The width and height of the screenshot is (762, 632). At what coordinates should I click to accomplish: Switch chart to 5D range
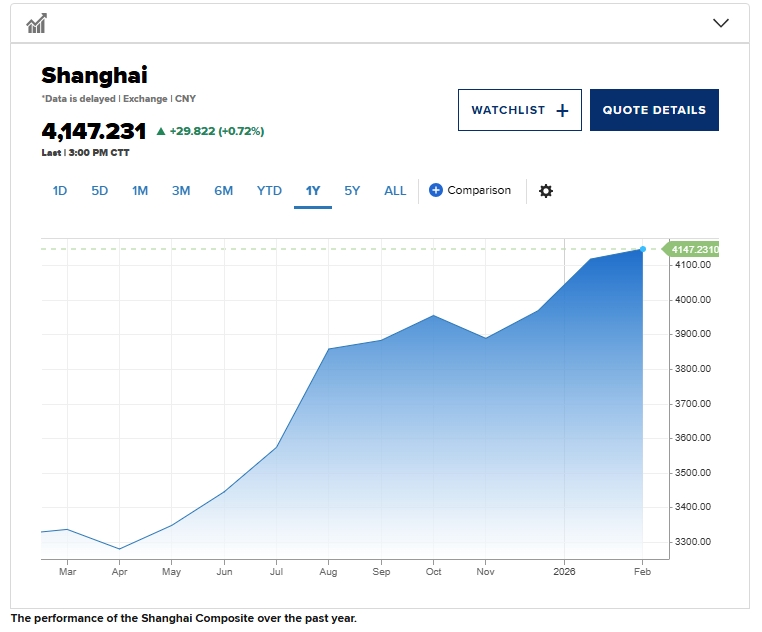(100, 191)
